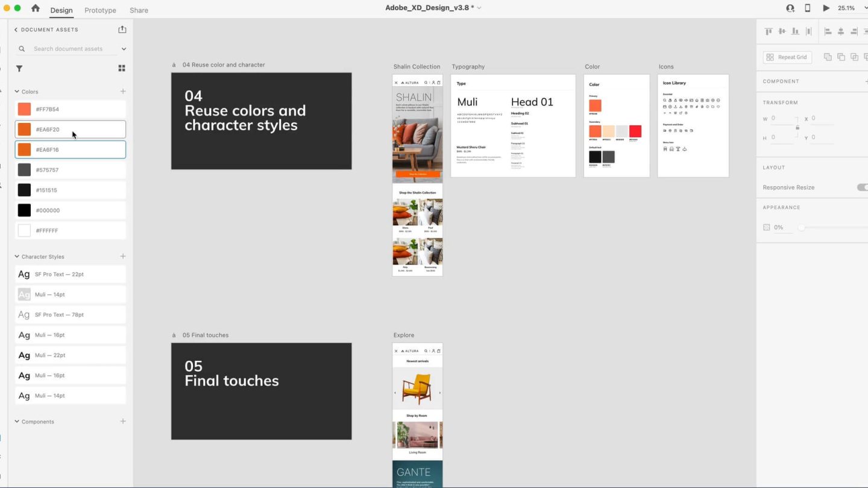
Task: Select the Icons artboard title
Action: tap(666, 67)
